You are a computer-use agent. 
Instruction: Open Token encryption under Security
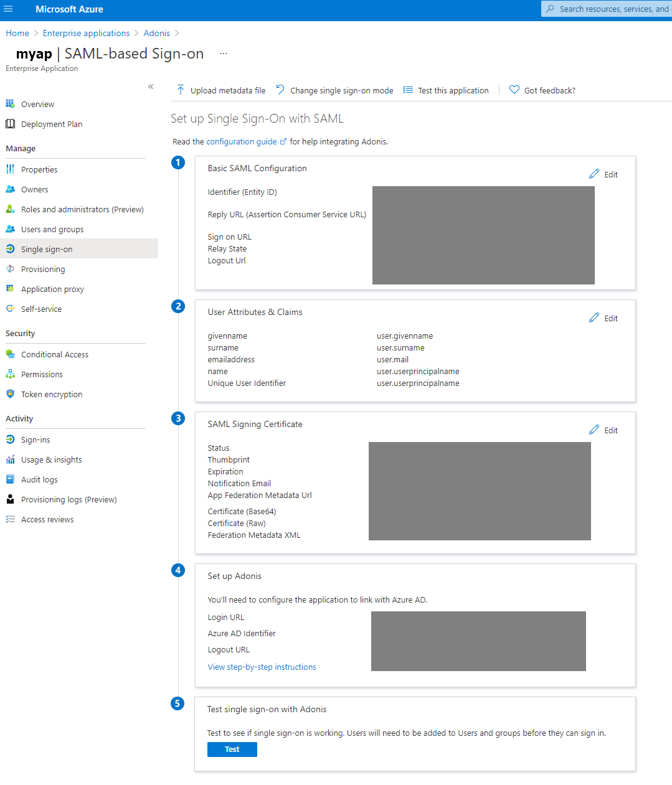pos(51,394)
